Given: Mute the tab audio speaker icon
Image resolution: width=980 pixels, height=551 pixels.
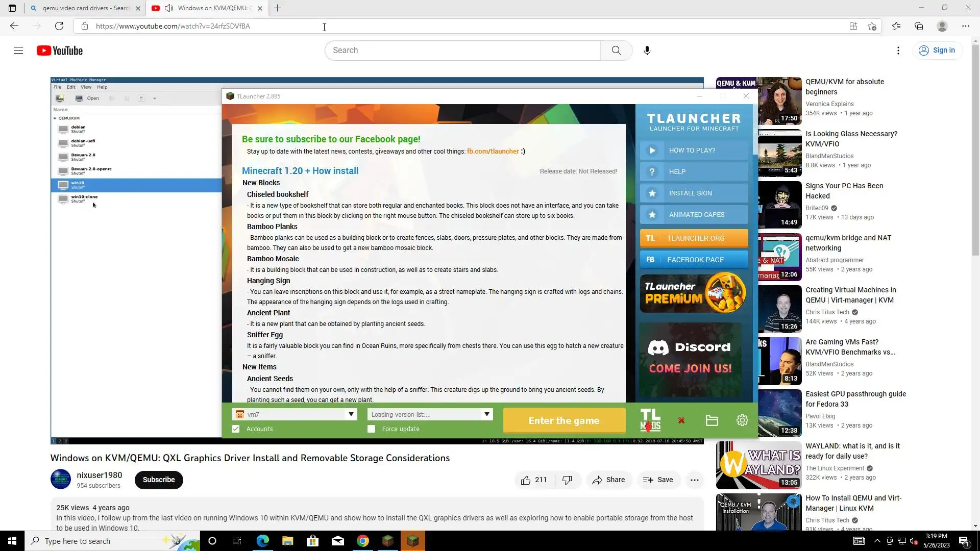Looking at the screenshot, I should 169,8.
